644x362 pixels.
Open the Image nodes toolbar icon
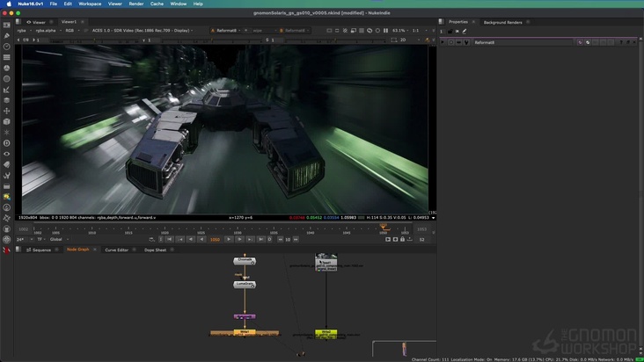[x=6, y=25]
